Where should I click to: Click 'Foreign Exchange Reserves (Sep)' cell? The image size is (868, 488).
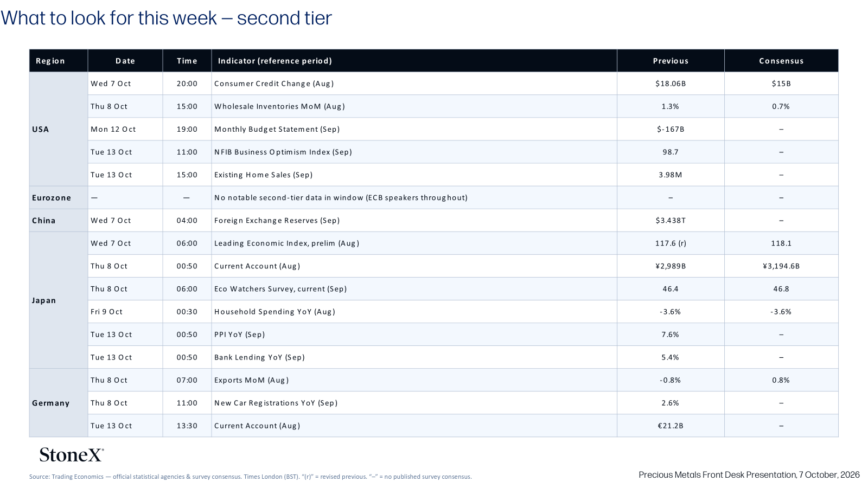click(414, 220)
